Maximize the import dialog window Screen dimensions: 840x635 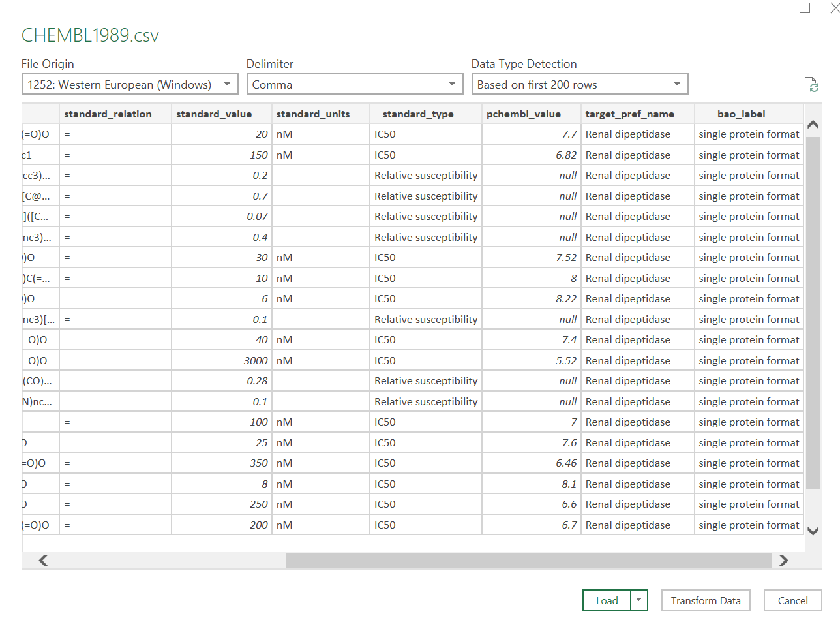[x=805, y=8]
